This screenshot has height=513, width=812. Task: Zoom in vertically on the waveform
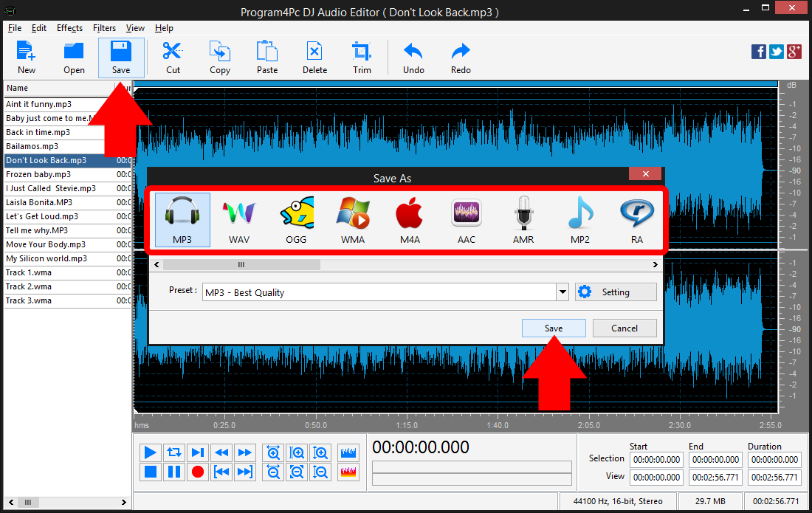pyautogui.click(x=320, y=452)
